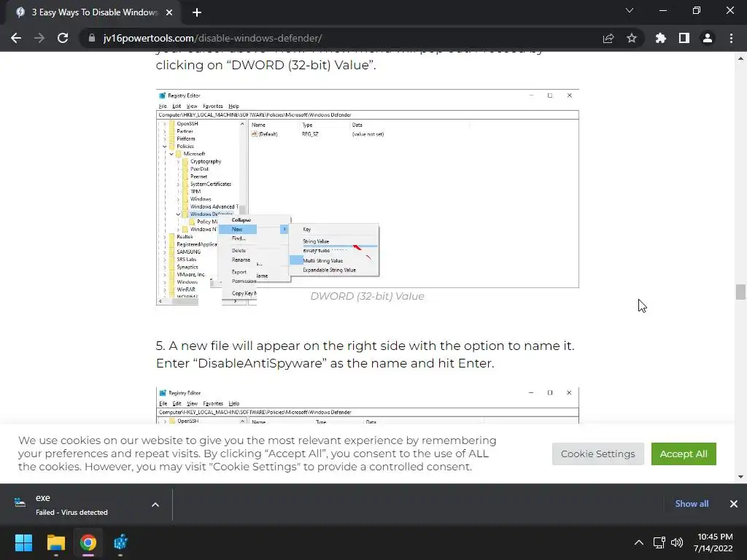Open Cookie Settings

[598, 454]
